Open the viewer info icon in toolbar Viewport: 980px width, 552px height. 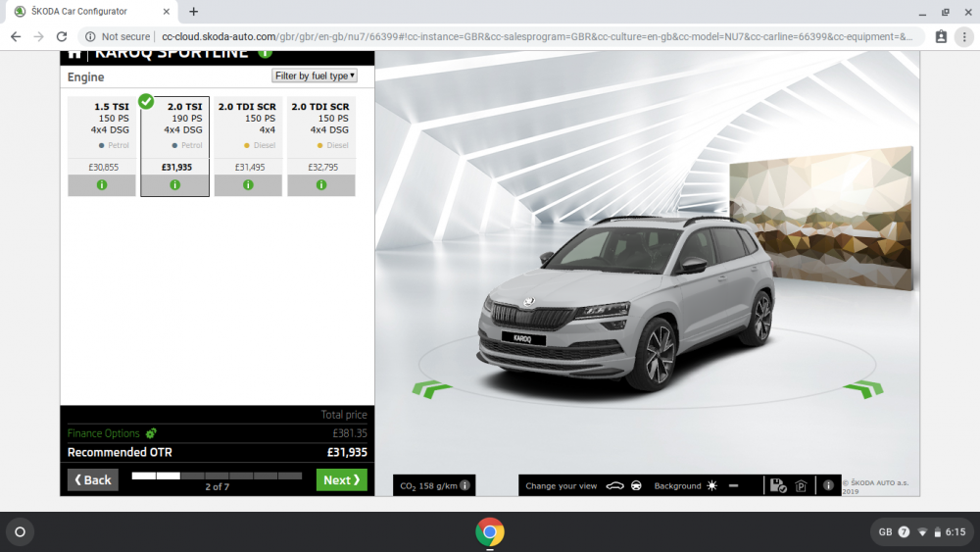828,485
